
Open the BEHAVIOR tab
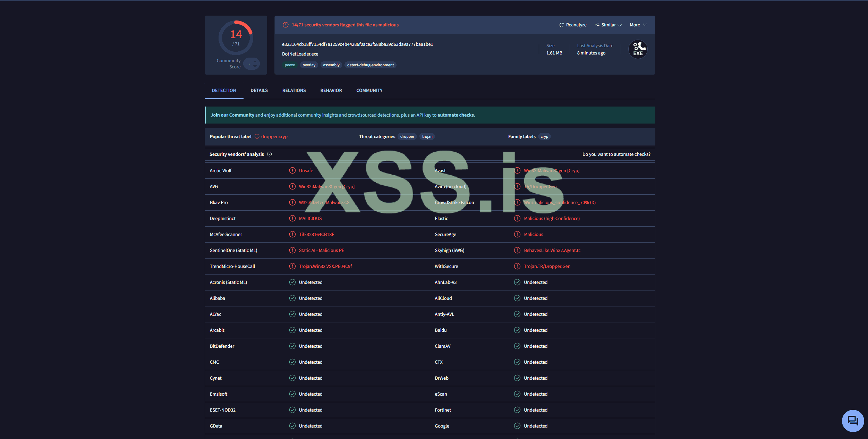tap(331, 91)
